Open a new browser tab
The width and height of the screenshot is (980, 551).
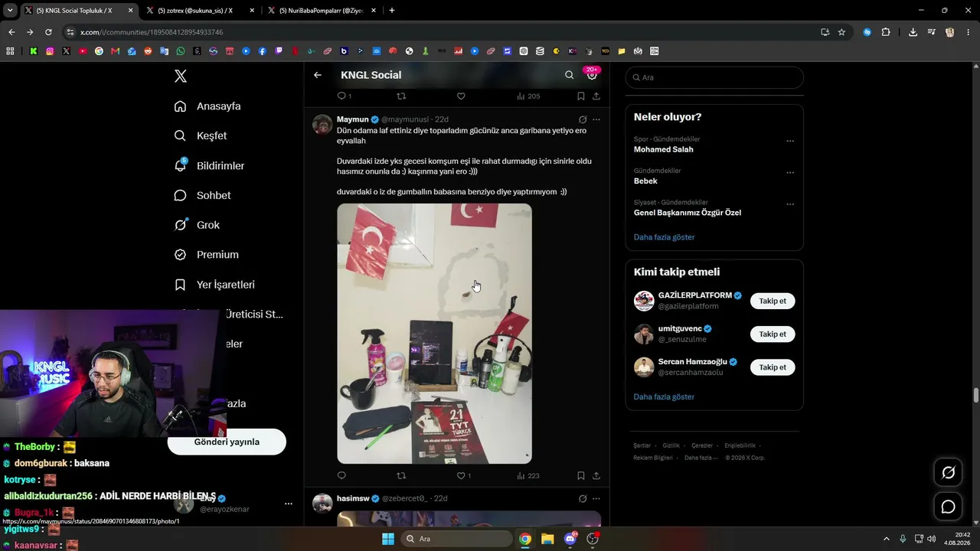point(392,11)
